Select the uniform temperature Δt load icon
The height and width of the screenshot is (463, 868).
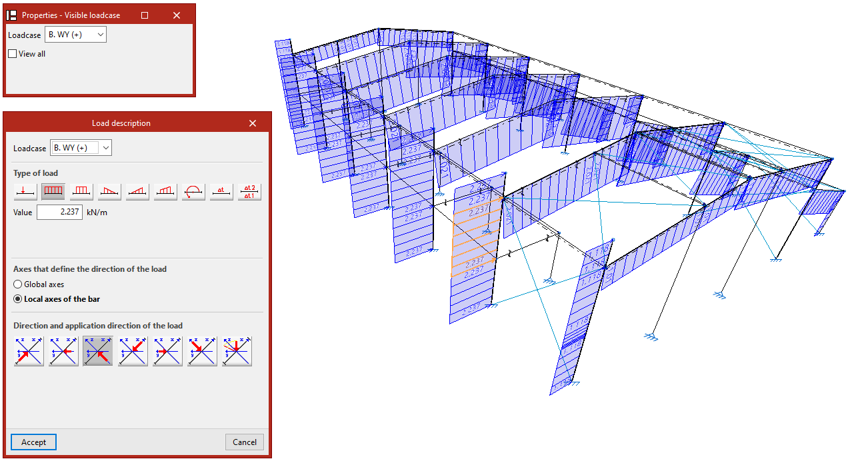click(x=221, y=192)
